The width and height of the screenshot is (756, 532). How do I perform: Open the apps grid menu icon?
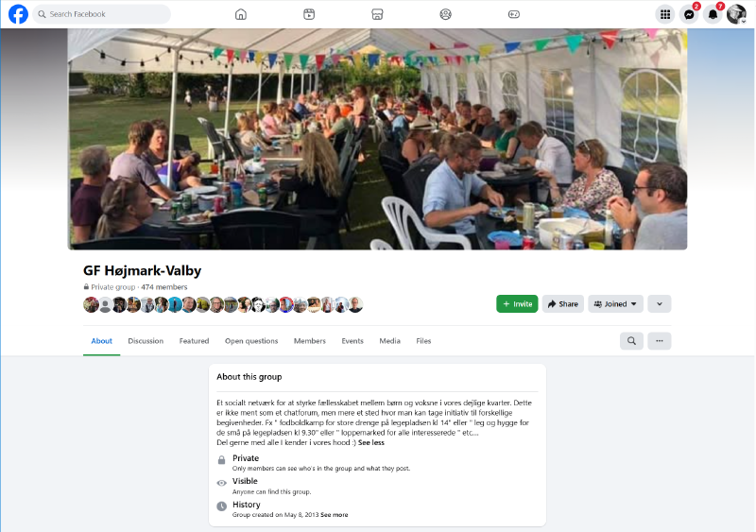pyautogui.click(x=665, y=14)
